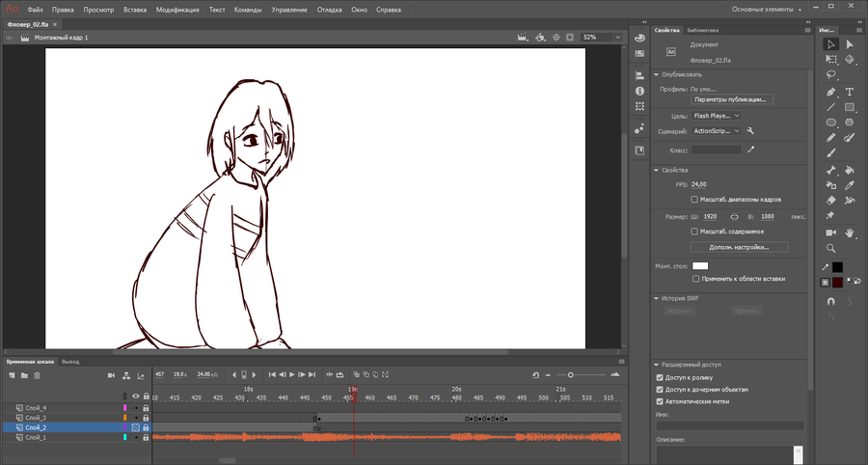
Task: Select the Lasso tool
Action: (x=831, y=74)
